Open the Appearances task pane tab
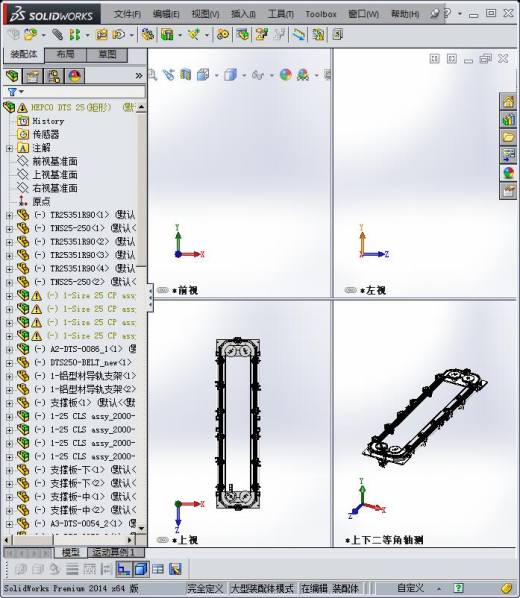520x598 pixels. [509, 173]
